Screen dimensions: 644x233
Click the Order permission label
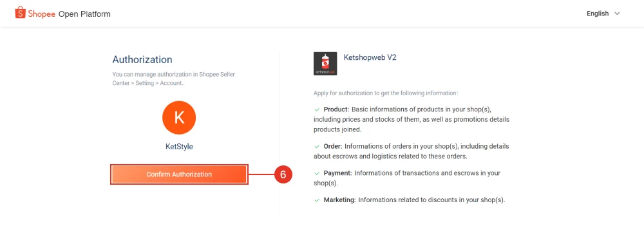(333, 146)
